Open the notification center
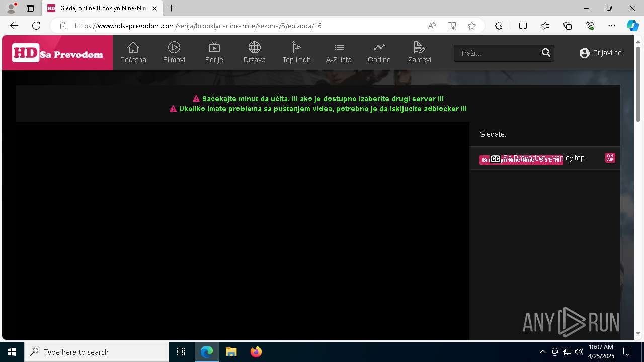This screenshot has width=644, height=362. tap(627, 352)
